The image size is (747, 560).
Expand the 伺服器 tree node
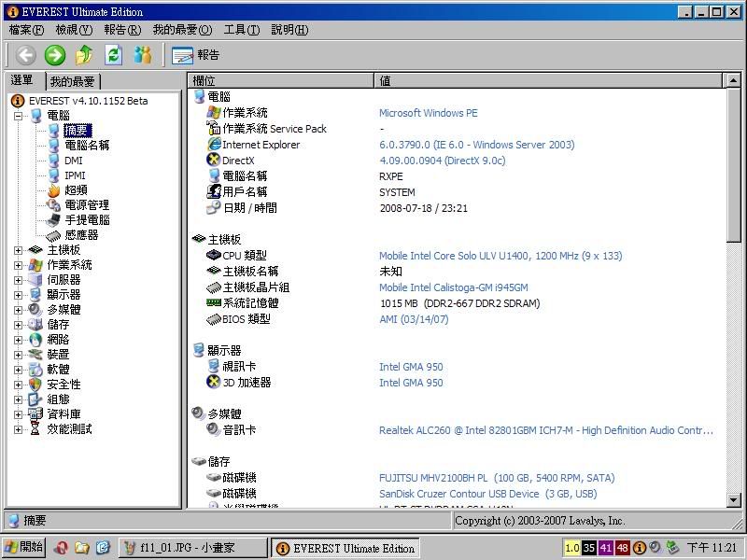(x=18, y=280)
